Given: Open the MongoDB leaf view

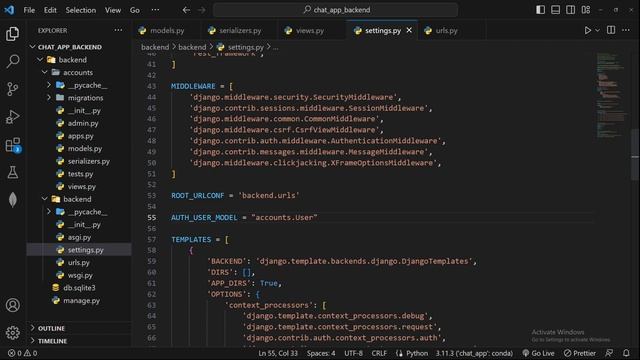Looking at the screenshot, I should 13,200.
